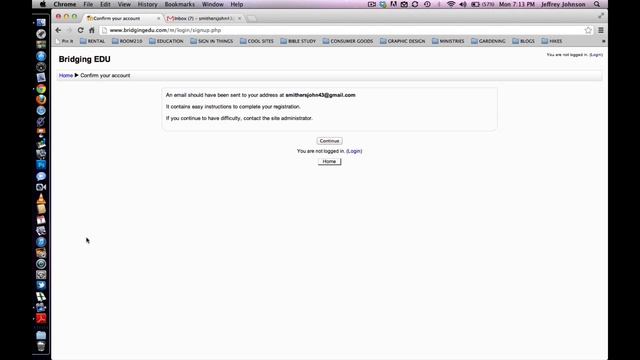This screenshot has height=360, width=640.
Task: Open the browser home page icon
Action: pos(92,30)
